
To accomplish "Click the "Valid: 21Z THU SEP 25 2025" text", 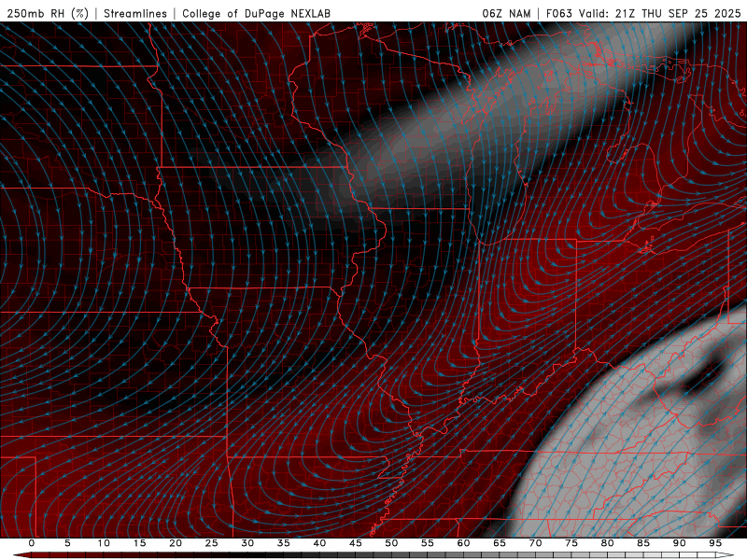I will tap(660, 13).
